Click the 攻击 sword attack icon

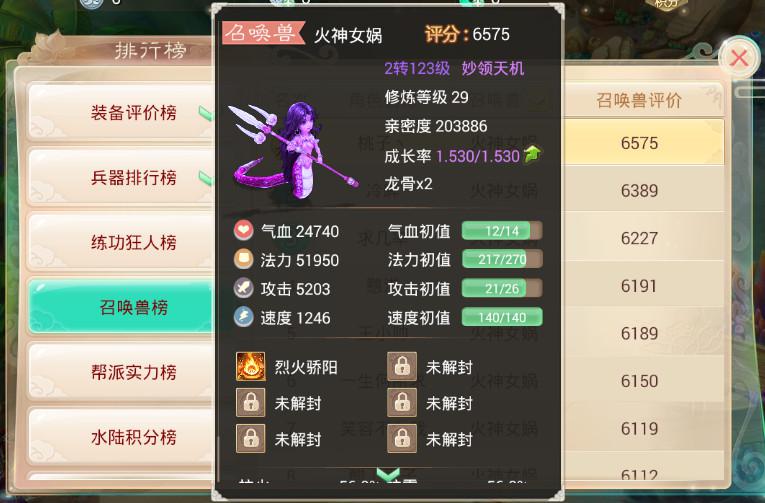pyautogui.click(x=243, y=288)
